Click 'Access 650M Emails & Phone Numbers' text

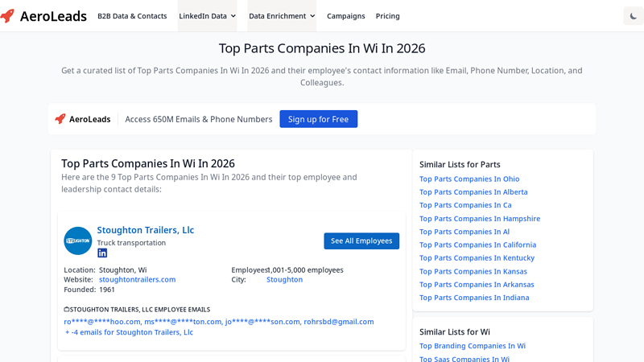(x=199, y=119)
